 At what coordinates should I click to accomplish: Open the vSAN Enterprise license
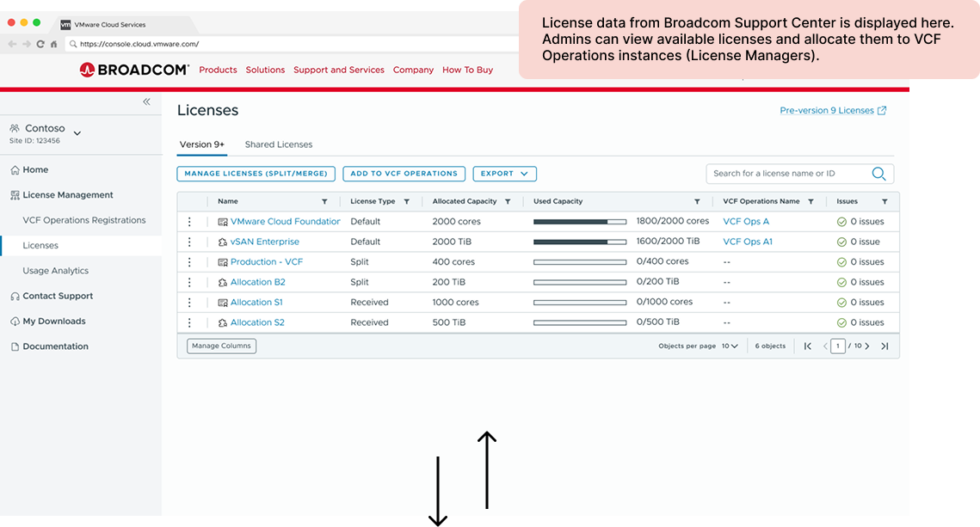[264, 242]
